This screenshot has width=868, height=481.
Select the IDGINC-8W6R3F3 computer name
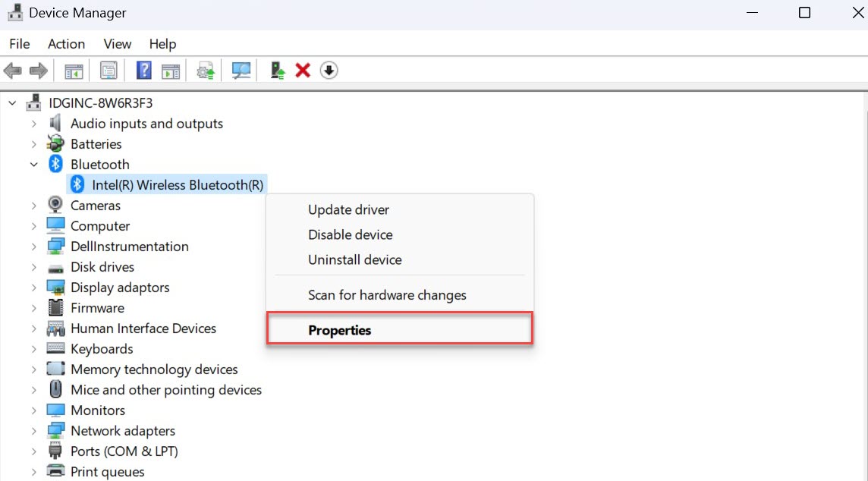tap(101, 103)
